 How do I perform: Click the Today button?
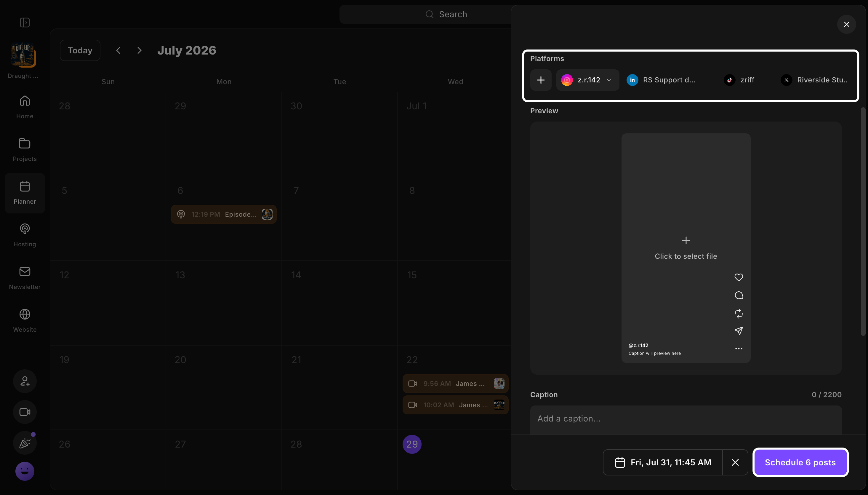click(80, 50)
